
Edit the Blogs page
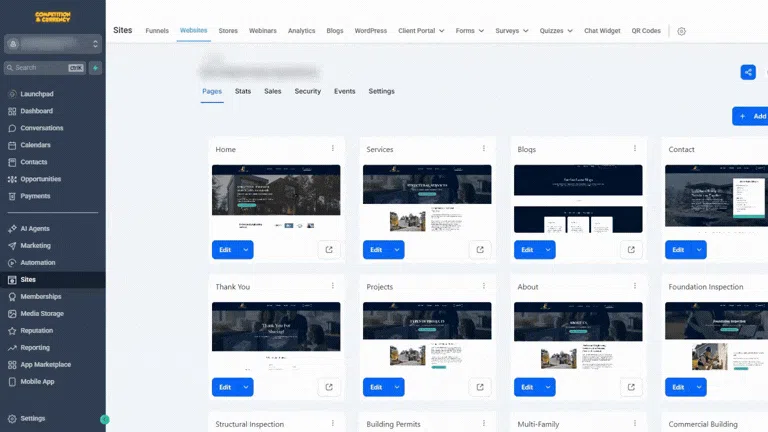click(528, 250)
